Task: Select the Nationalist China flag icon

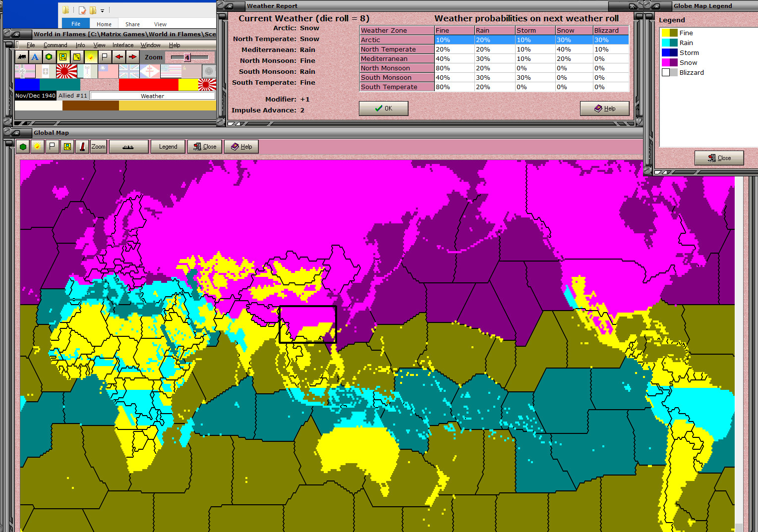Action: pyautogui.click(x=108, y=71)
